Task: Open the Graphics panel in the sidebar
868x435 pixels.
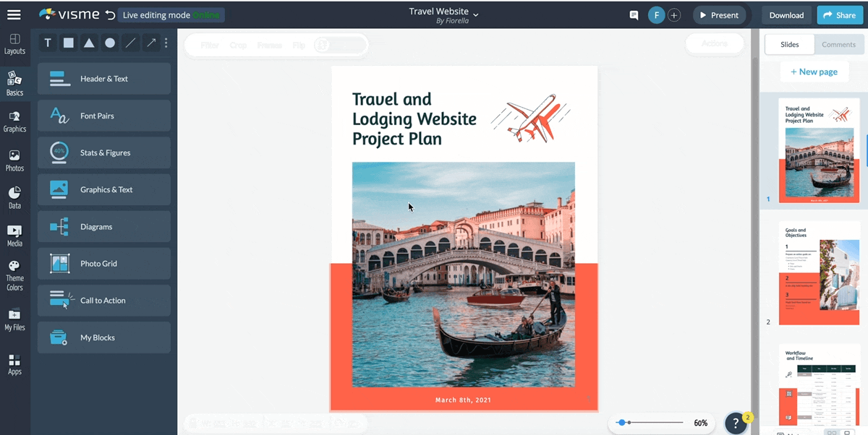Action: click(14, 120)
